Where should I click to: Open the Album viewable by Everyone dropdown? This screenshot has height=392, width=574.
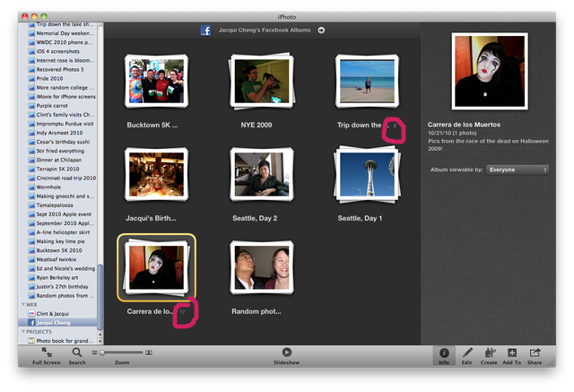click(517, 170)
